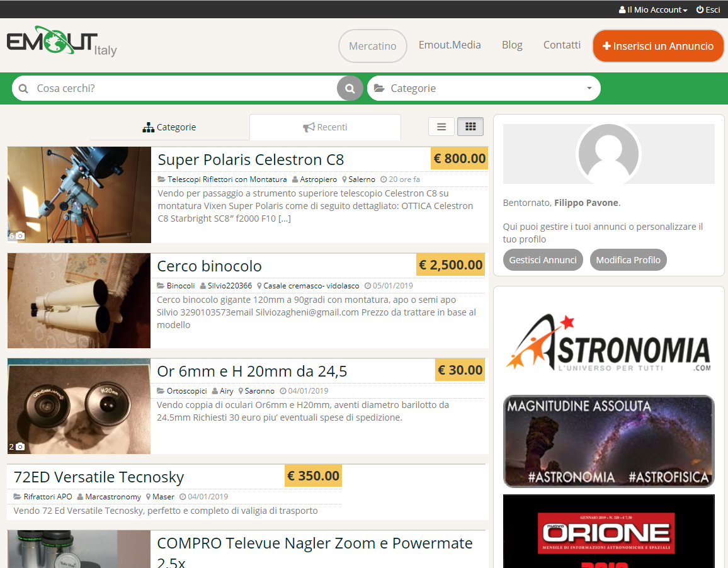The image size is (728, 568).
Task: Click the 2 photos camera badge
Action: click(16, 447)
